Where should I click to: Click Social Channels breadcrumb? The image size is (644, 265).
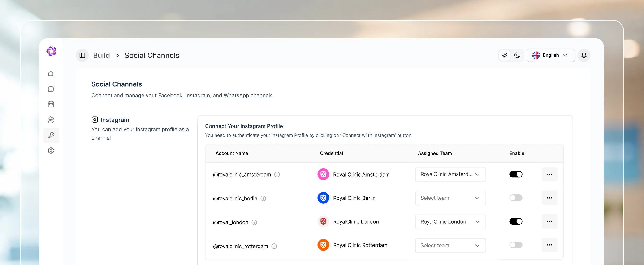152,55
